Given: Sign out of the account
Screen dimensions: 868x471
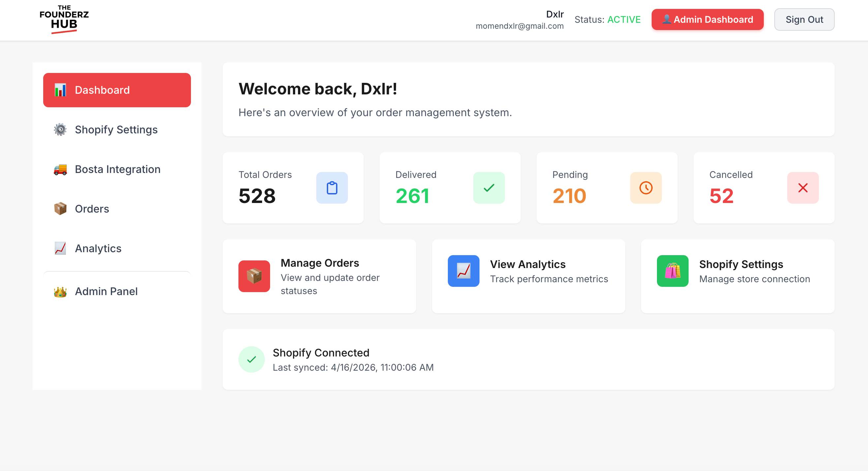Looking at the screenshot, I should pos(804,19).
